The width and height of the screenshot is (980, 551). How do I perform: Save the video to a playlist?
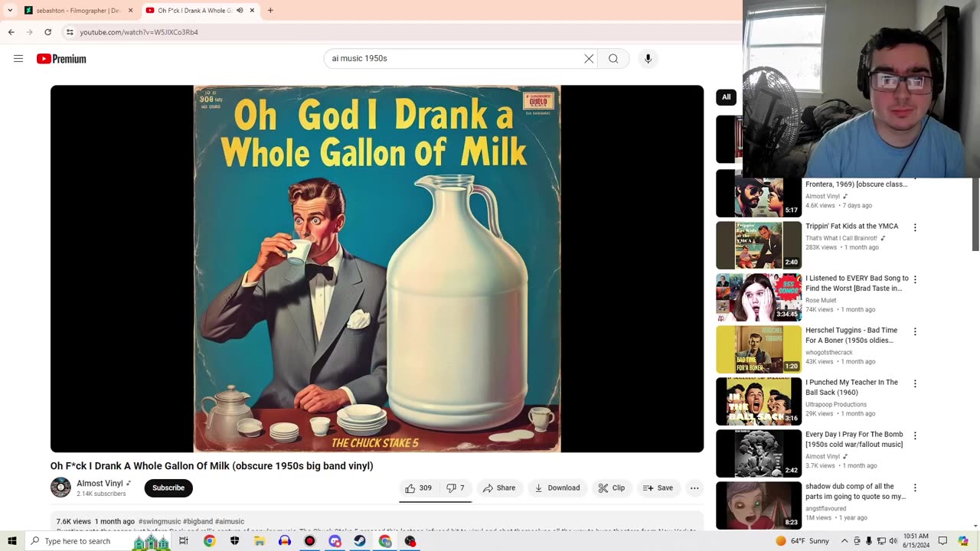coord(658,488)
